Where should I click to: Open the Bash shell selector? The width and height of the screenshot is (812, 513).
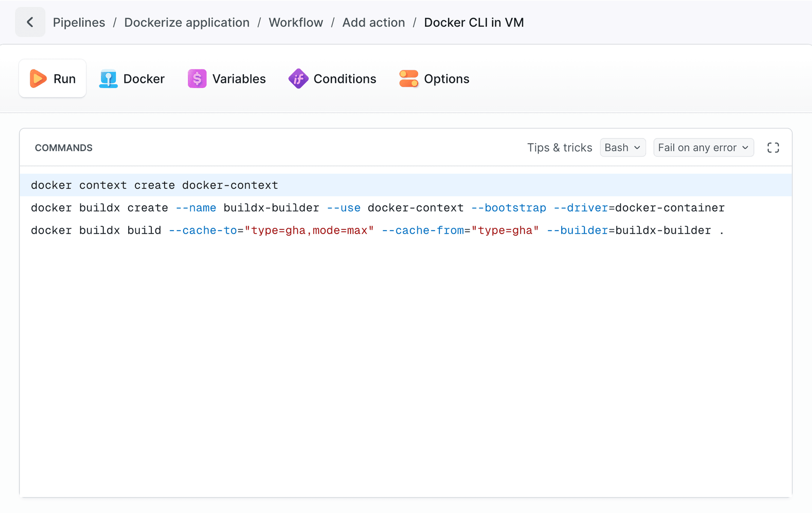pyautogui.click(x=623, y=147)
